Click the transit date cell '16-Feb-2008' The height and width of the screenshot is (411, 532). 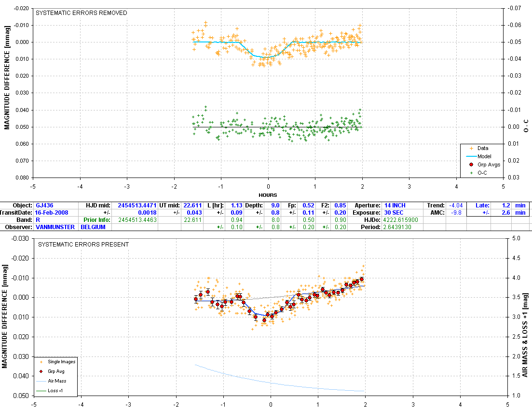click(x=51, y=213)
